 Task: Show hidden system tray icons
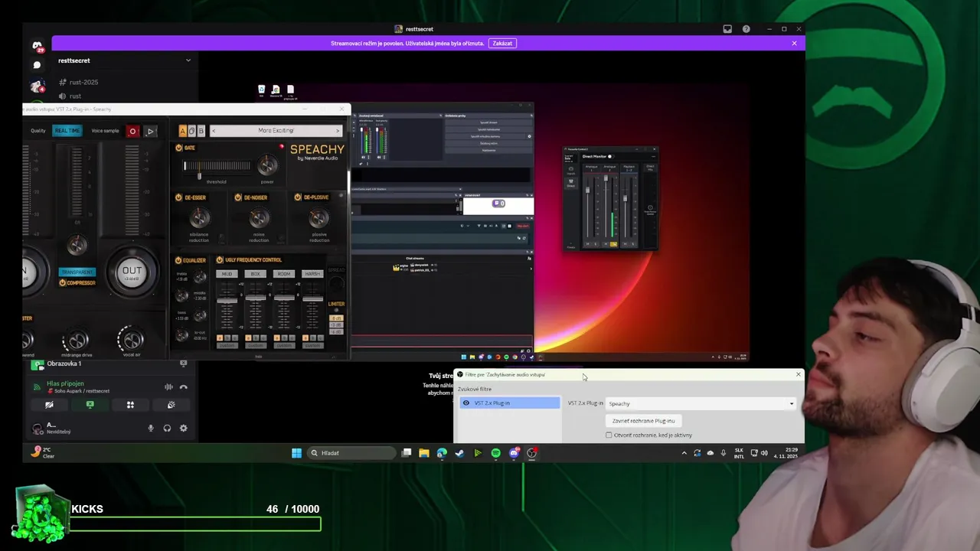pyautogui.click(x=684, y=453)
